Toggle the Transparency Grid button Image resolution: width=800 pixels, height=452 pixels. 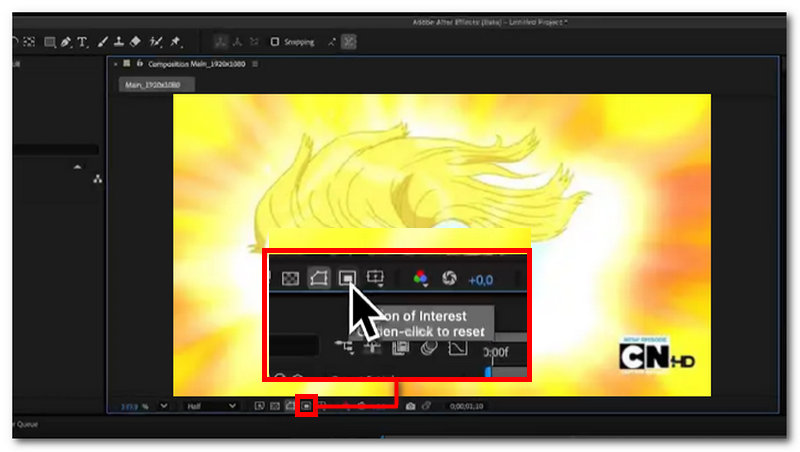click(x=275, y=406)
